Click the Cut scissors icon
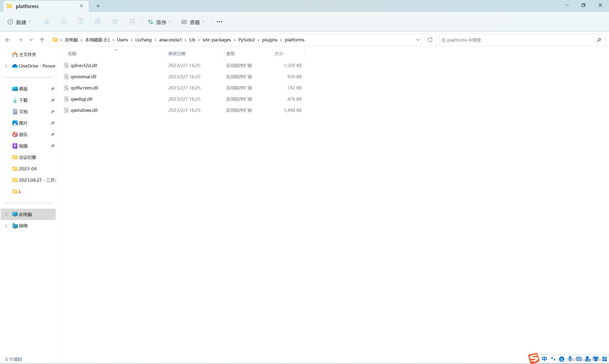 coord(46,22)
